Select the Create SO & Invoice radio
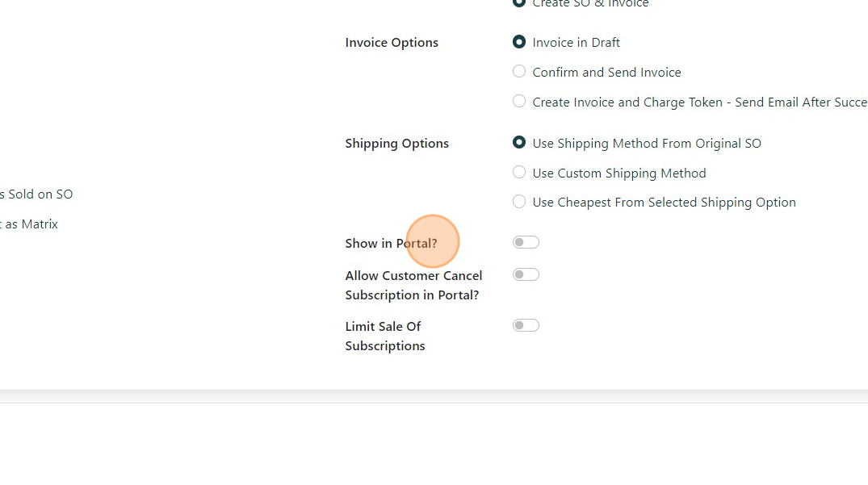Image resolution: width=868 pixels, height=485 pixels. point(519,3)
